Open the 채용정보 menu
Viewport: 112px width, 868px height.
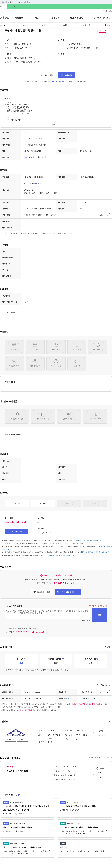tap(19, 18)
